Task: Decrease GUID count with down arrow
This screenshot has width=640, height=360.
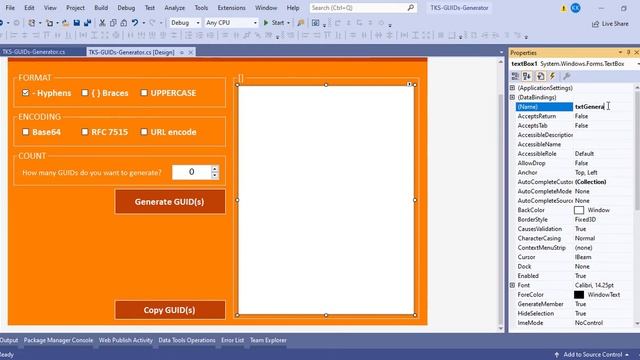Action: pos(215,176)
